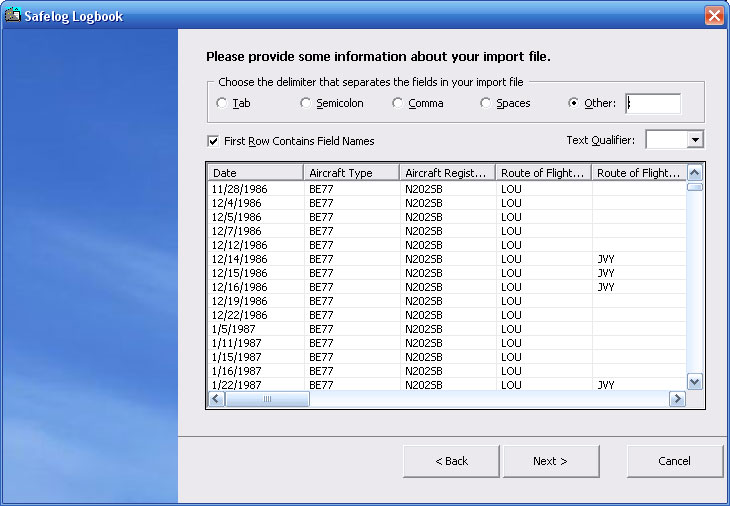Close the Safelog Logbook window
Viewport: 730px width, 506px height.
(x=714, y=16)
